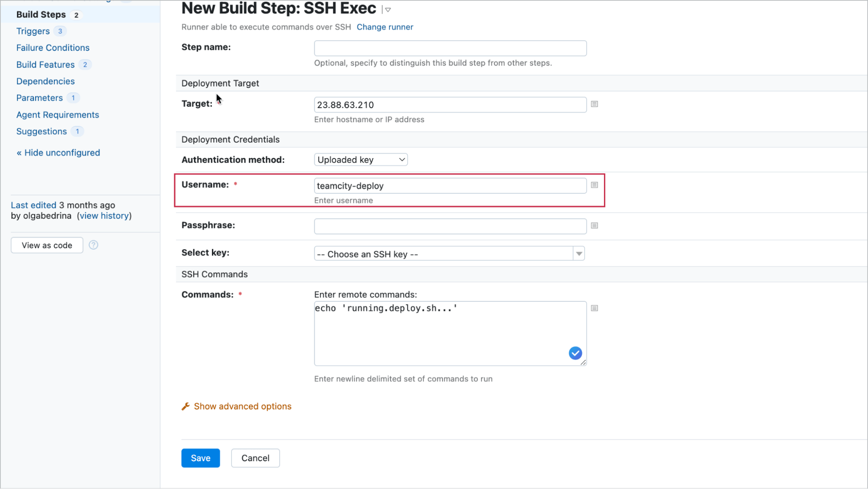Click parameter picker icon beside Commands textarea
868x489 pixels.
(594, 308)
